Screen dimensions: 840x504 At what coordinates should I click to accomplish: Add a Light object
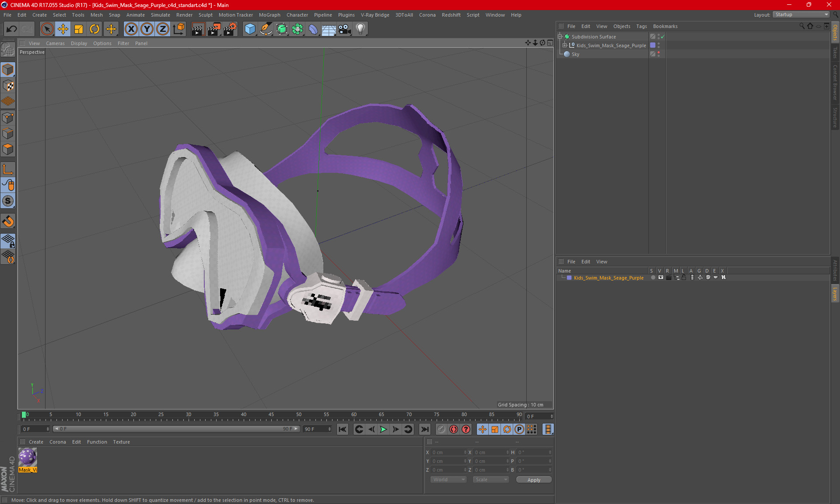360,29
